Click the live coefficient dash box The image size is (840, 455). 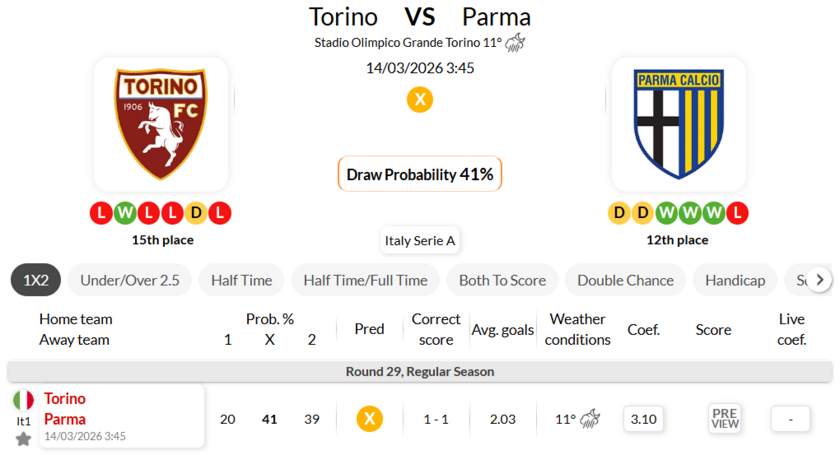click(x=791, y=419)
